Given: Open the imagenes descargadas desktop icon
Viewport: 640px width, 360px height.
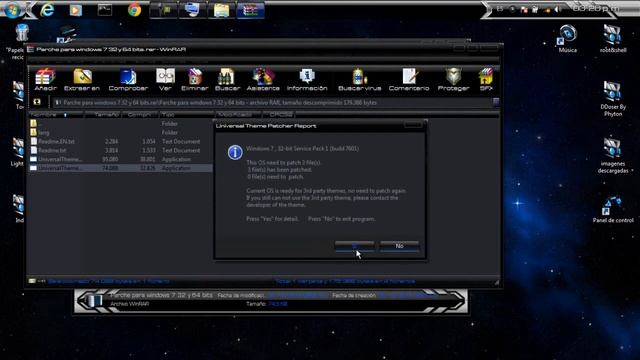Looking at the screenshot, I should coord(613,156).
